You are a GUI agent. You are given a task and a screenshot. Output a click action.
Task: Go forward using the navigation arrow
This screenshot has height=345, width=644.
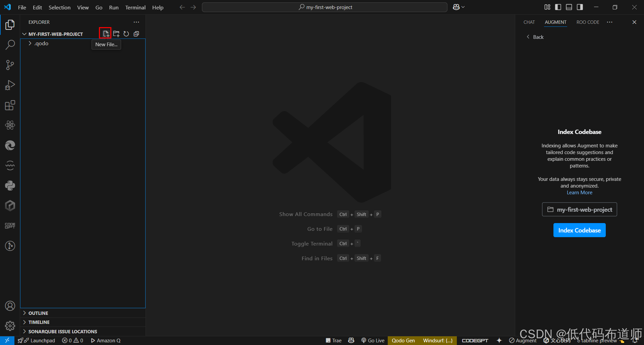click(193, 7)
